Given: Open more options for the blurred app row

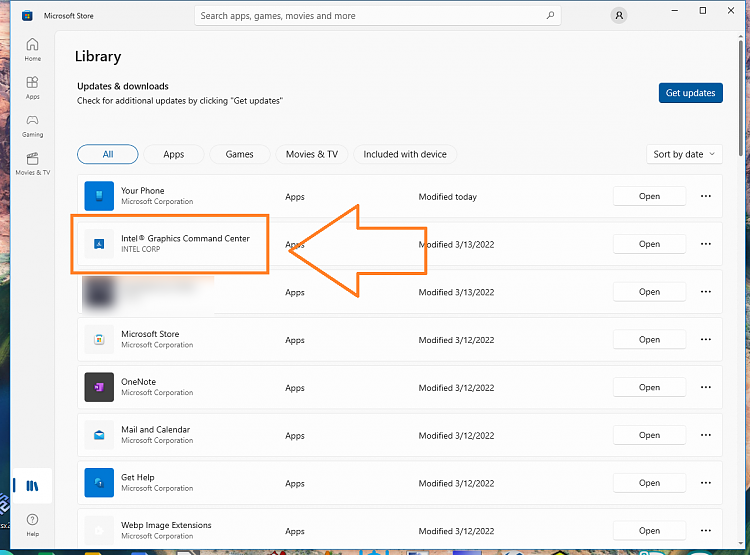Looking at the screenshot, I should [x=706, y=292].
